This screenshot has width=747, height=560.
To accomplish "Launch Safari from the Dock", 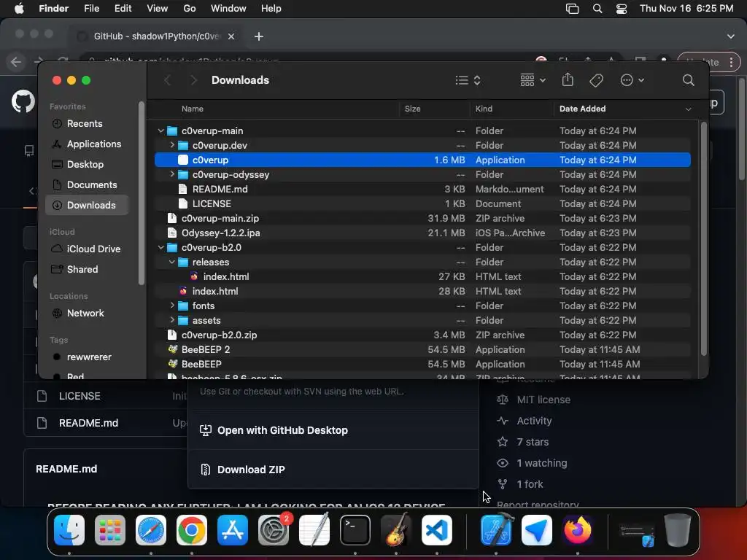I will pos(151,530).
